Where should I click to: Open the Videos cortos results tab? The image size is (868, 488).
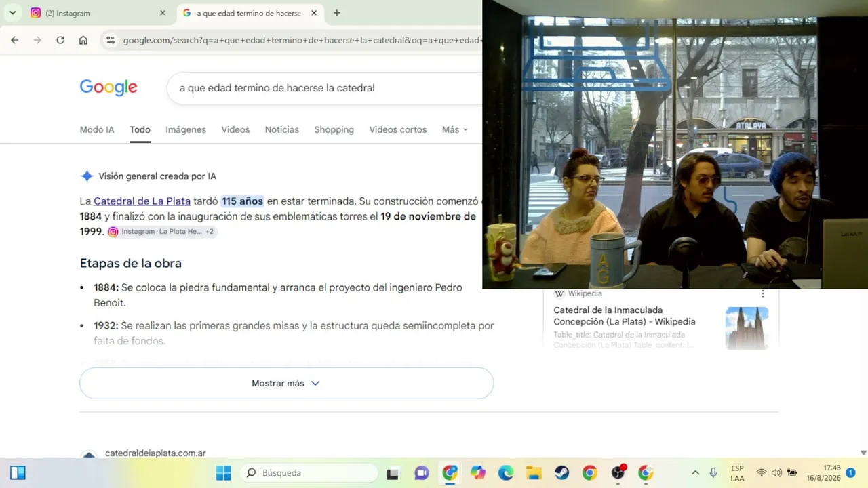(x=398, y=129)
